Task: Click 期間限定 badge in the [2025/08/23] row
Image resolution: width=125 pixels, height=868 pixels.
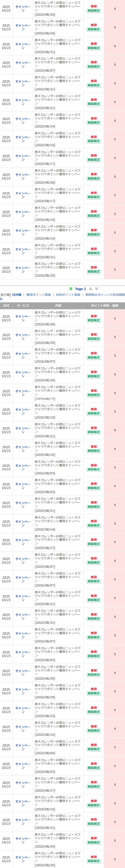Action: tap(94, 712)
